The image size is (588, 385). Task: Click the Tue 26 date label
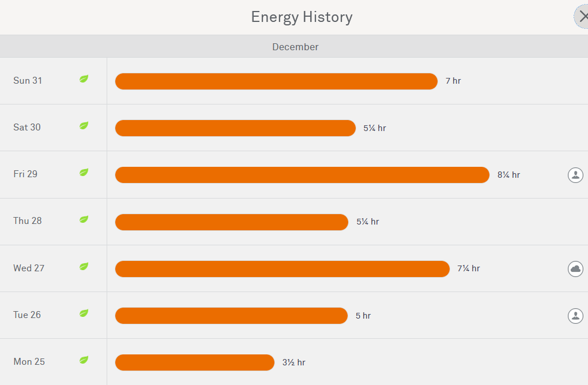pos(27,315)
